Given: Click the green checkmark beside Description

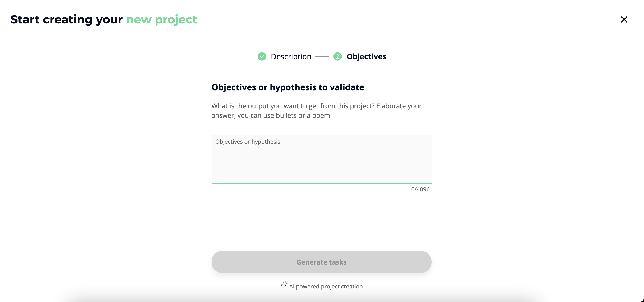Looking at the screenshot, I should click(262, 56).
